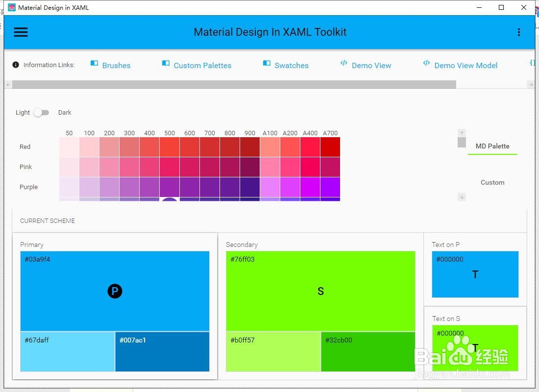The width and height of the screenshot is (539, 392).
Task: Click the code icon next to Demo View Model
Action: coord(426,63)
